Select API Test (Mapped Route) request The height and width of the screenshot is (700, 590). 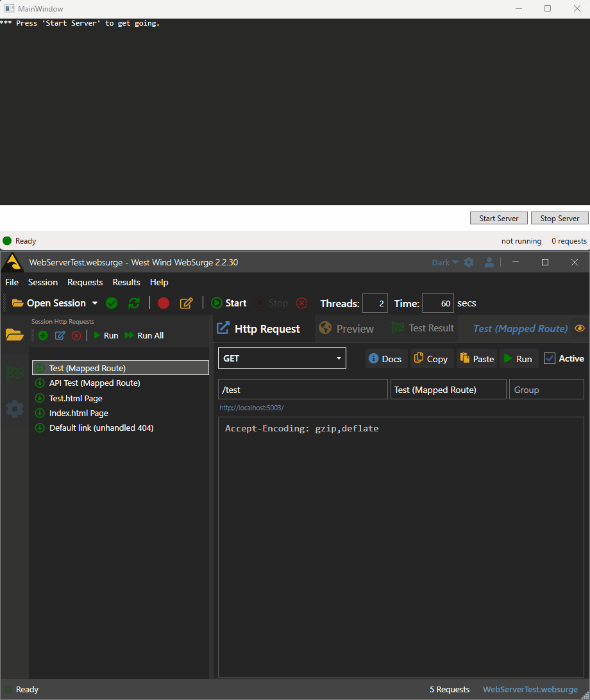coord(121,383)
